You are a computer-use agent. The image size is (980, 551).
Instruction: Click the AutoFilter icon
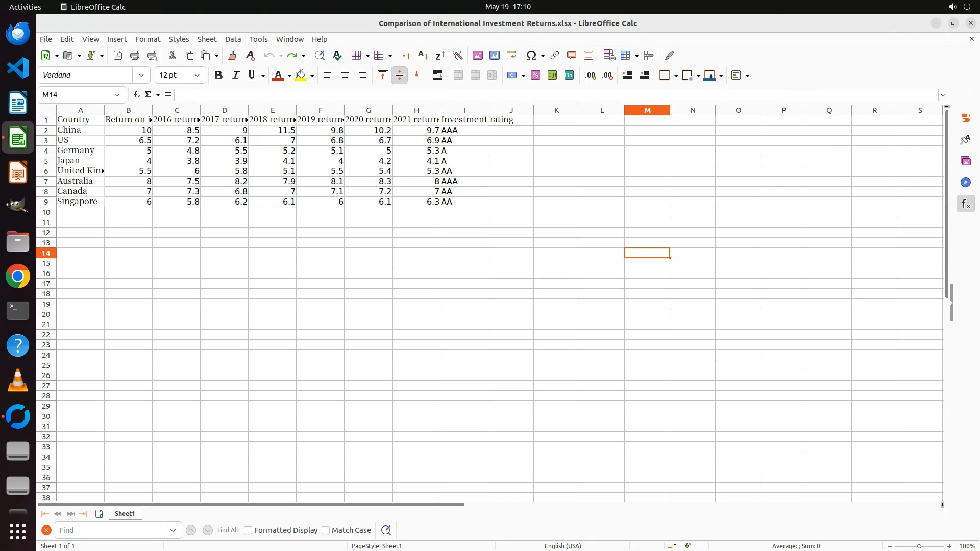tap(457, 55)
